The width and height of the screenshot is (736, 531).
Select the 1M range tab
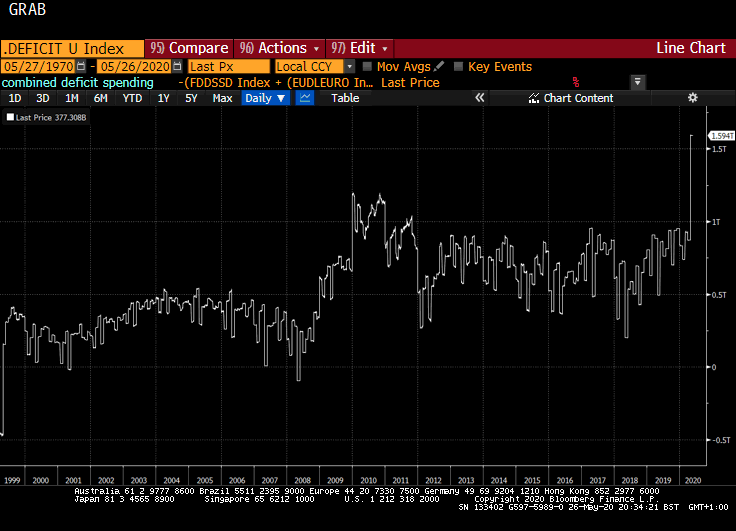(x=71, y=98)
